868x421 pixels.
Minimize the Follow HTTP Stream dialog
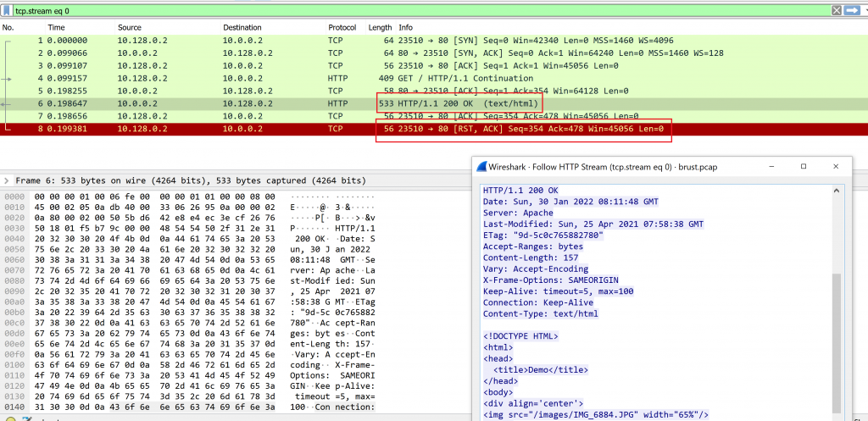click(x=771, y=167)
